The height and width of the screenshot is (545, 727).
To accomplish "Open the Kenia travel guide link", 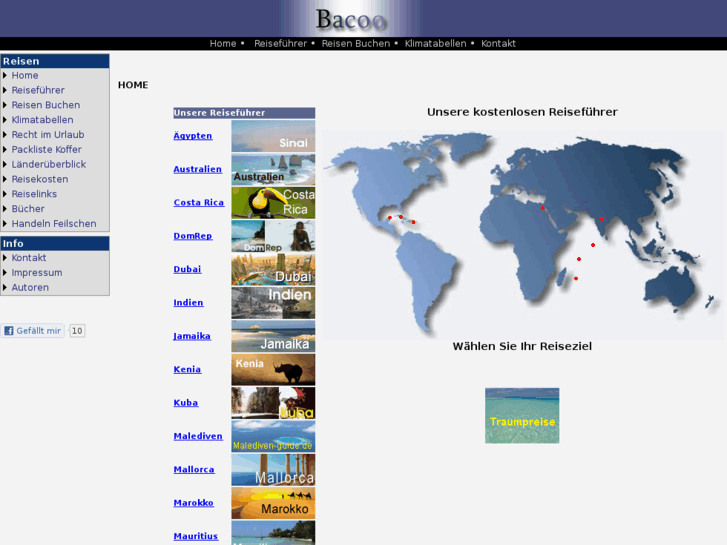I will 187,370.
